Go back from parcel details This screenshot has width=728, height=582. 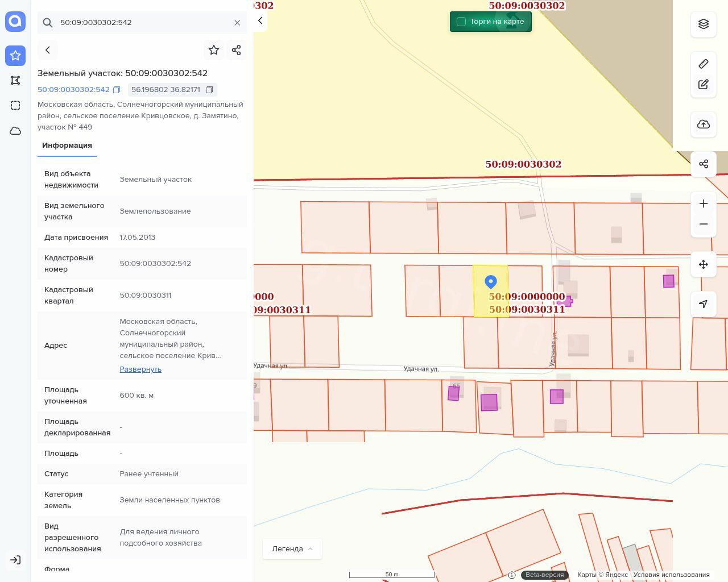48,50
